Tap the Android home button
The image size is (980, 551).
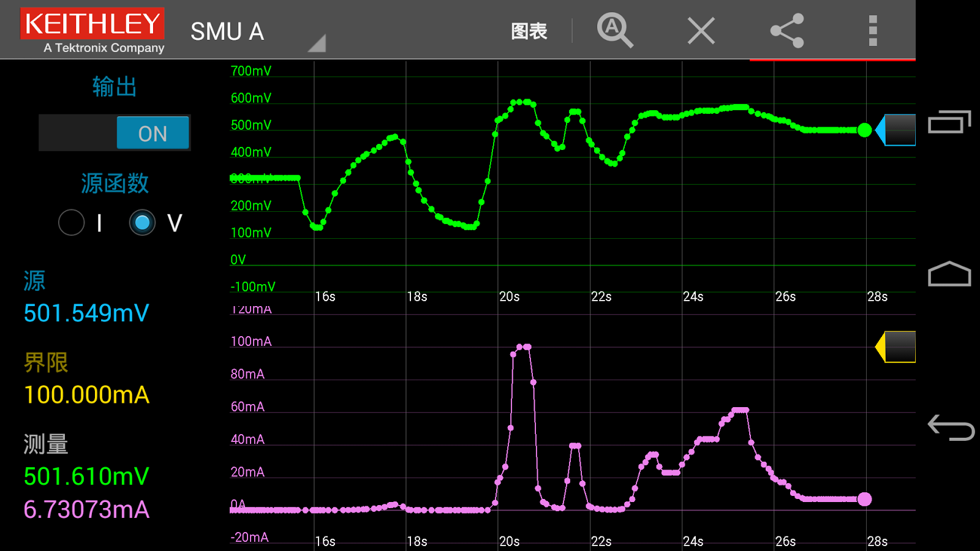(950, 274)
